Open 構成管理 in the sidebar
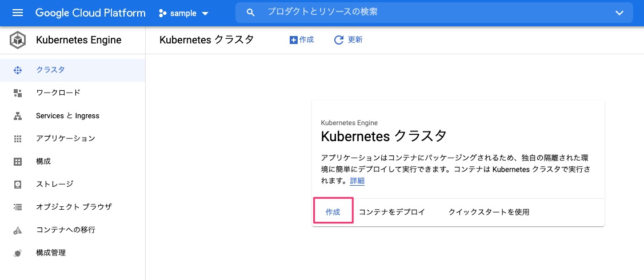Viewport: 644px width, 280px height. coord(72,253)
